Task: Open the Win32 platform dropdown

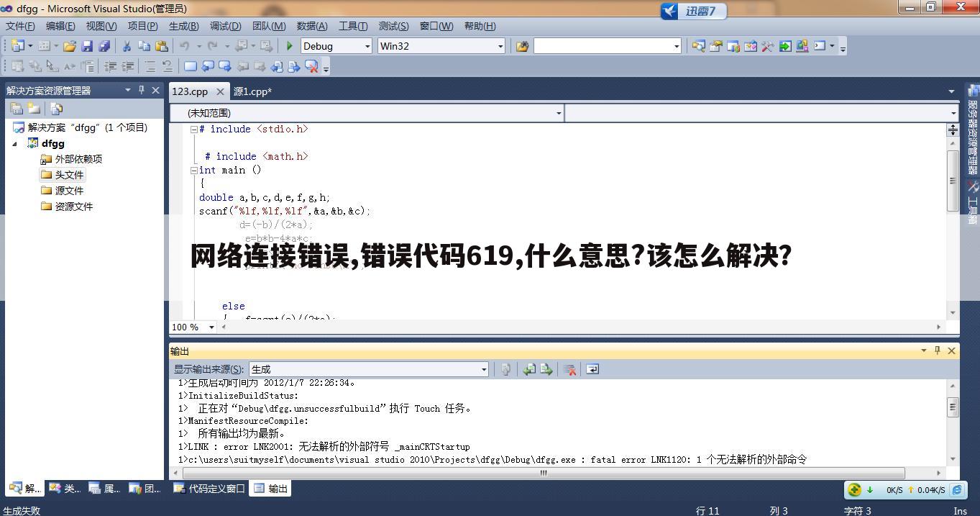Action: coord(500,46)
